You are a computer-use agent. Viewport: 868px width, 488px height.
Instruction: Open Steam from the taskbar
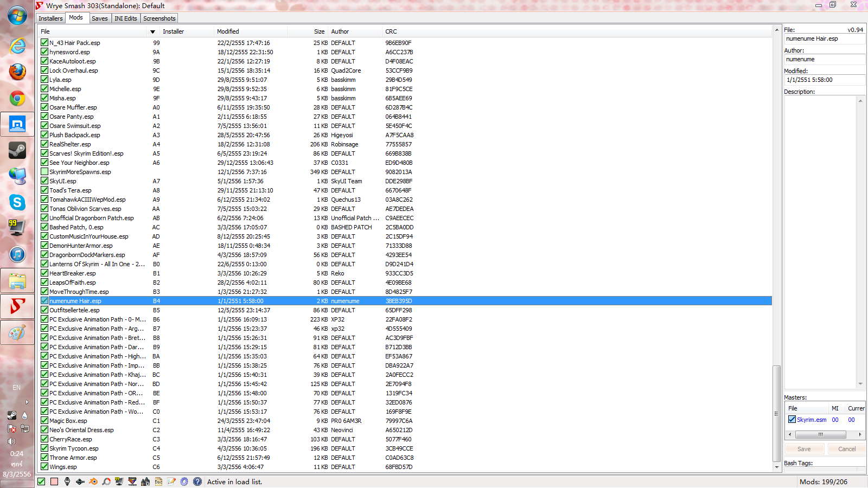[x=17, y=150]
